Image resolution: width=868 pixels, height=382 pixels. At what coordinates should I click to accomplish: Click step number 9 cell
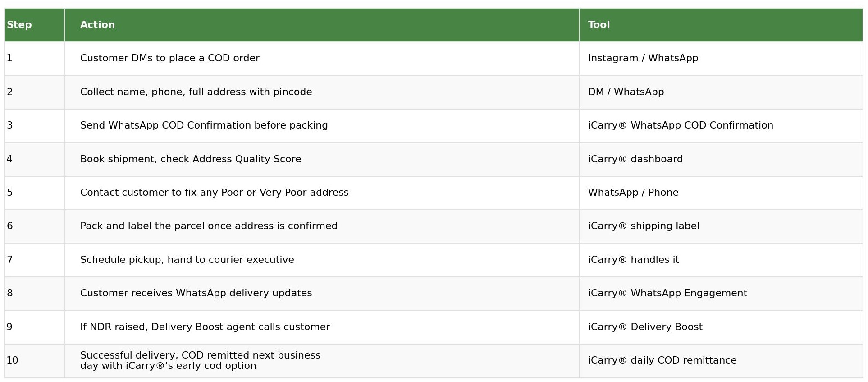[34, 327]
